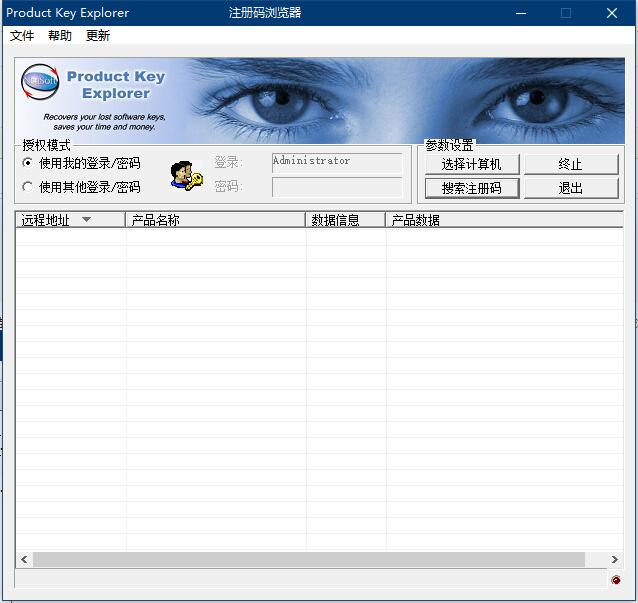Click the users with key icon

(186, 175)
